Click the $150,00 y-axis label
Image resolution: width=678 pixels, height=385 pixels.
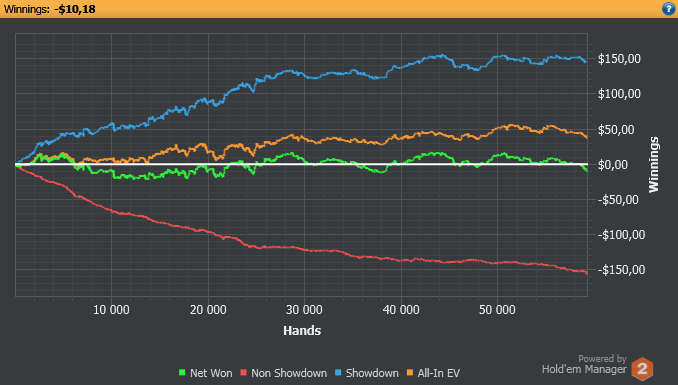pos(619,59)
